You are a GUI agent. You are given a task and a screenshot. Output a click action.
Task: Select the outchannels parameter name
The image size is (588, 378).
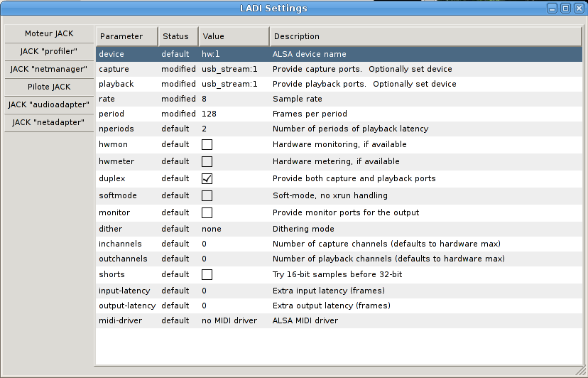pos(123,259)
